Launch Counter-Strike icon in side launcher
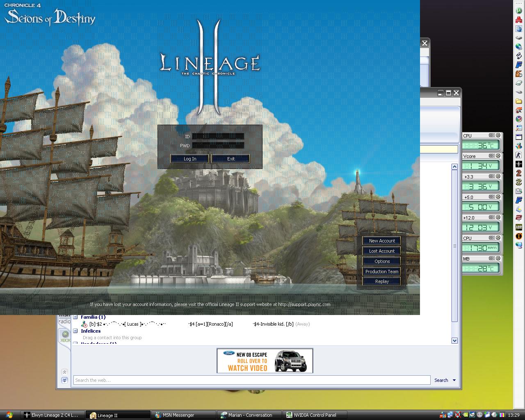This screenshot has width=525, height=420. pyautogui.click(x=519, y=155)
